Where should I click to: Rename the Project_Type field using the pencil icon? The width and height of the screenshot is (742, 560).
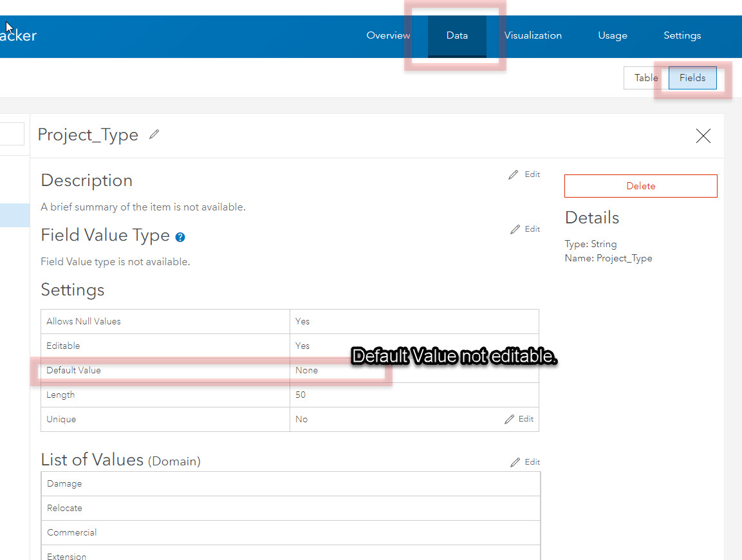(154, 134)
